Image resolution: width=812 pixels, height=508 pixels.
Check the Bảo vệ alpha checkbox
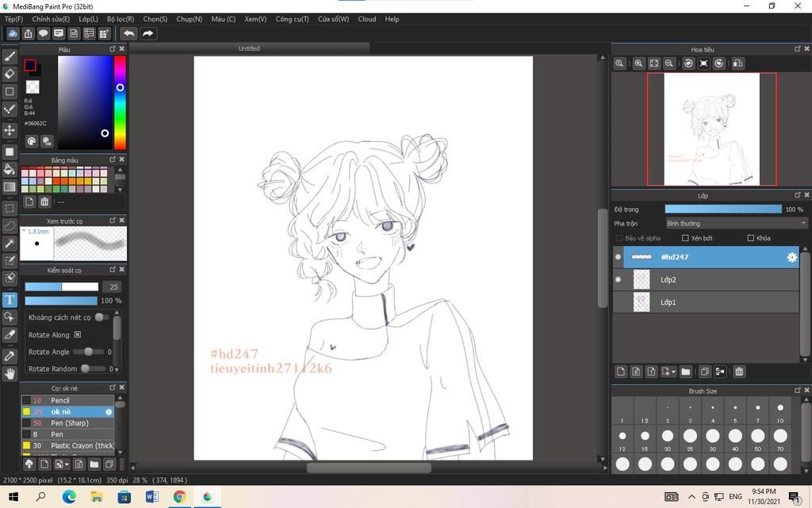619,238
